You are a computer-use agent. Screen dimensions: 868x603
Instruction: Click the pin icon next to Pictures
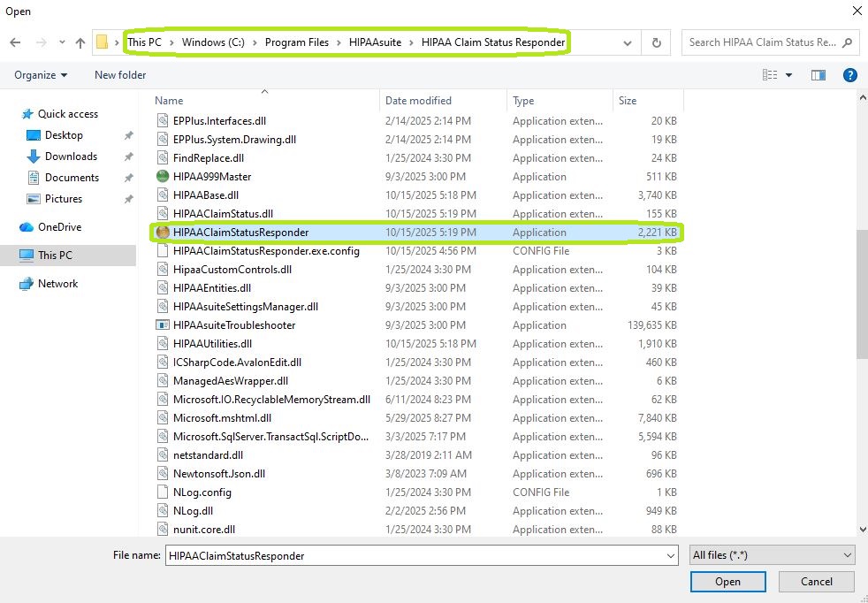(x=128, y=199)
